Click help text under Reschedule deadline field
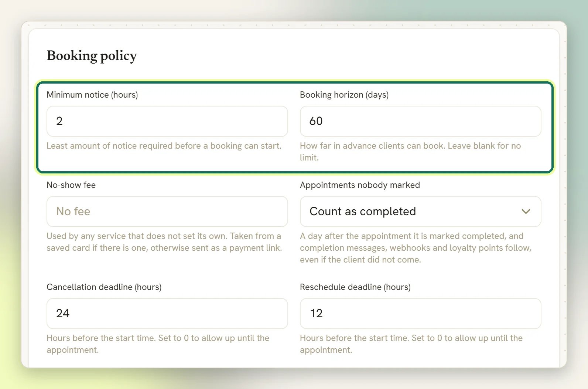 (x=411, y=344)
